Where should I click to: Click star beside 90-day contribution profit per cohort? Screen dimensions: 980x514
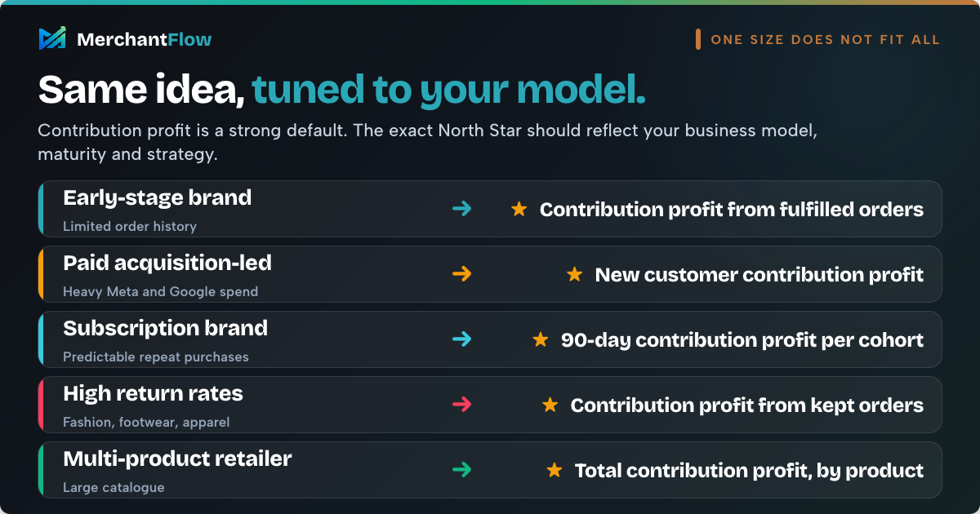(x=540, y=339)
